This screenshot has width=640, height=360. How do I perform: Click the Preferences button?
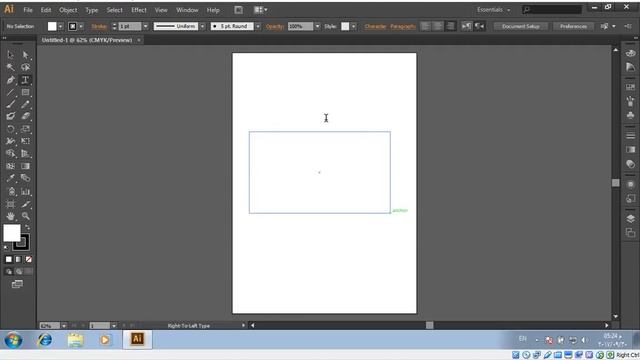[x=573, y=26]
